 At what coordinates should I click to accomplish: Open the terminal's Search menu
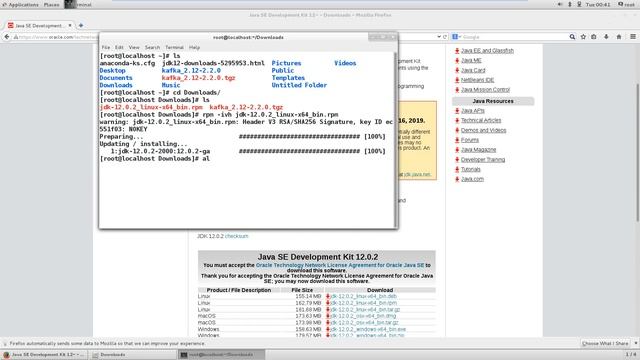(x=152, y=47)
